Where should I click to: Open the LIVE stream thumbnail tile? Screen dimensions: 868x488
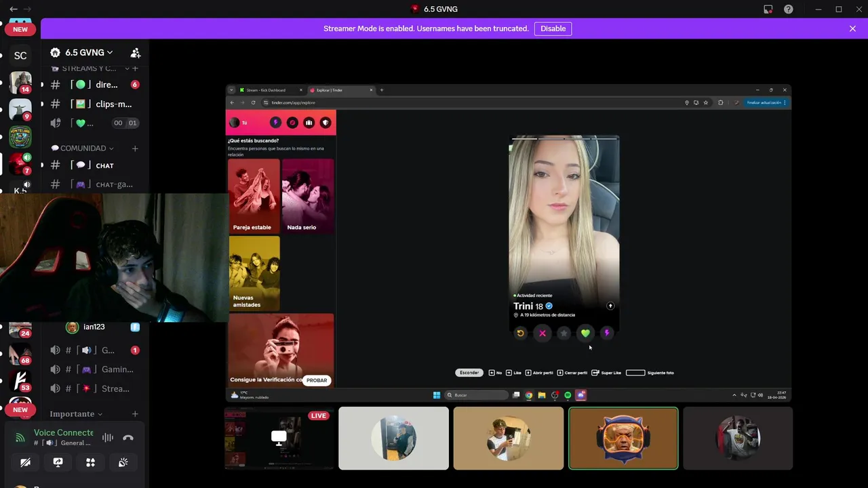pyautogui.click(x=279, y=438)
